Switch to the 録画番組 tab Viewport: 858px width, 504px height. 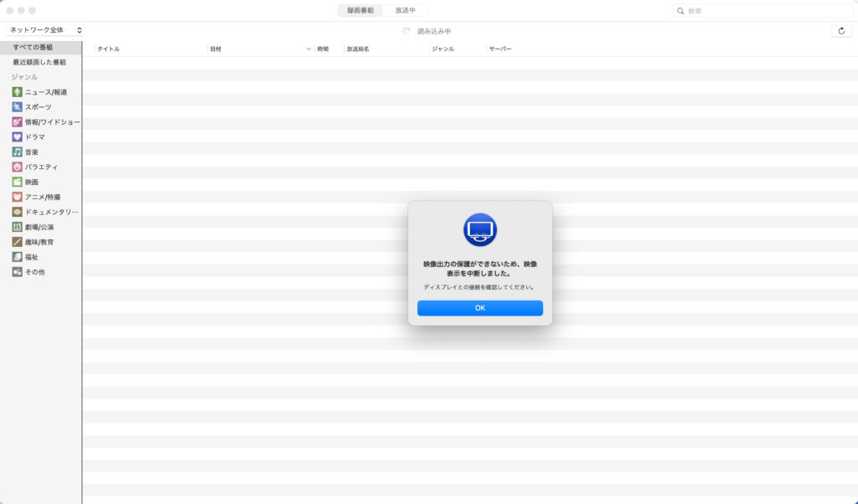point(360,10)
